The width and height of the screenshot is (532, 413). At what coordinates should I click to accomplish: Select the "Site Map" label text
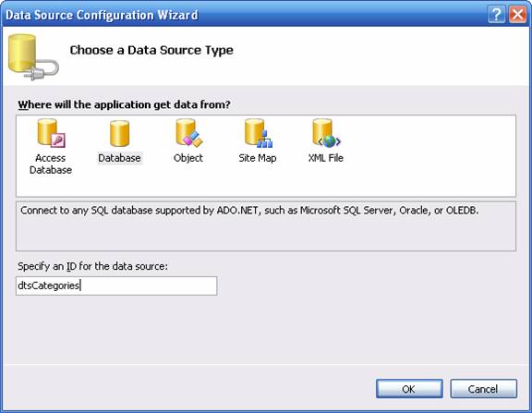pyautogui.click(x=258, y=158)
